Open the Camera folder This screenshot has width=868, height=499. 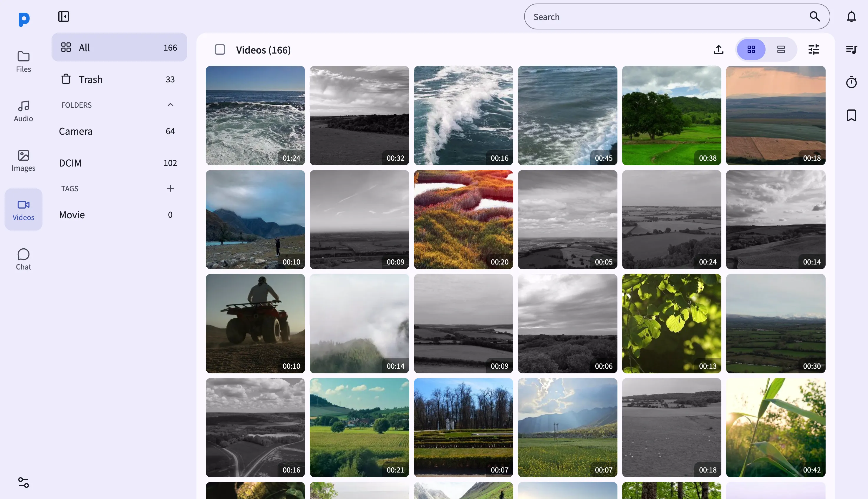pyautogui.click(x=119, y=131)
